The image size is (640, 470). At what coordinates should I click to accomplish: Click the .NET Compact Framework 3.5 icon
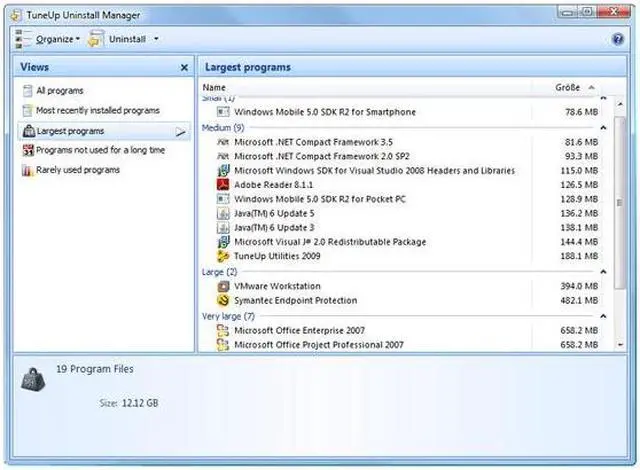click(223, 142)
